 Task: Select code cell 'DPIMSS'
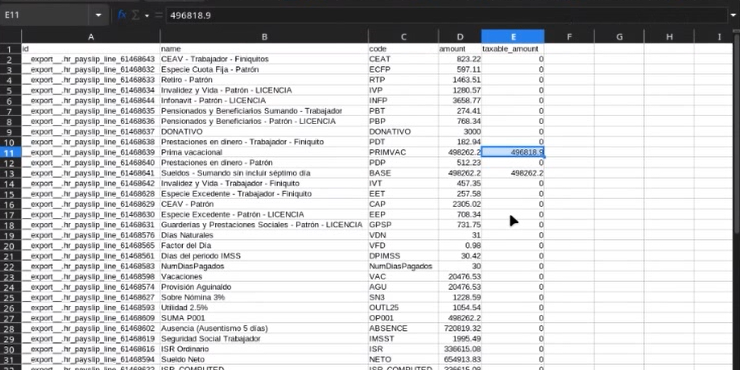[x=403, y=256]
